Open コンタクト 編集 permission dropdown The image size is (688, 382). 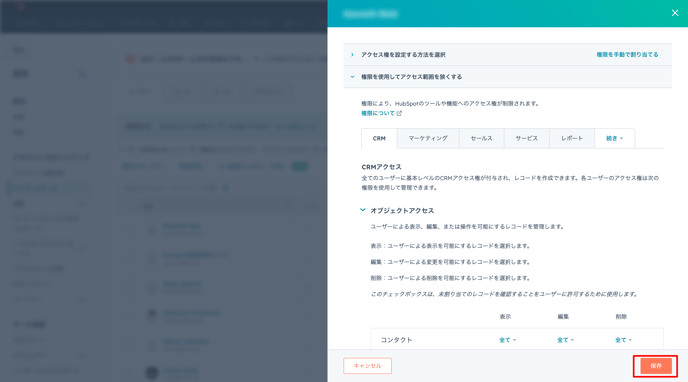(x=565, y=340)
